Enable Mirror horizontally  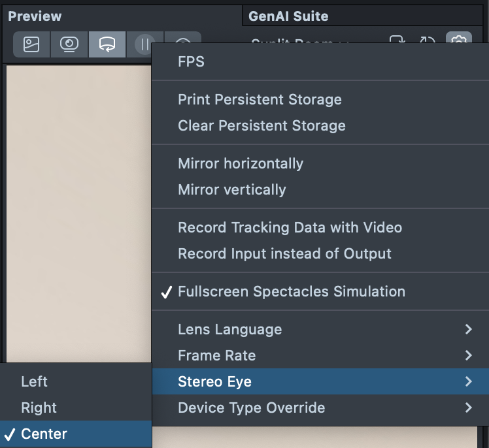click(x=241, y=164)
